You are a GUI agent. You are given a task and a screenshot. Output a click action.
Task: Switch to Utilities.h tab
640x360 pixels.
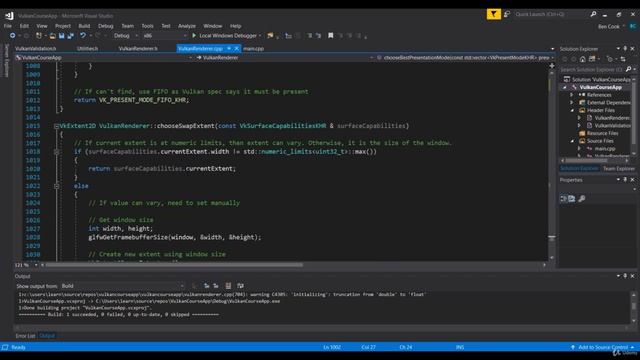point(87,49)
